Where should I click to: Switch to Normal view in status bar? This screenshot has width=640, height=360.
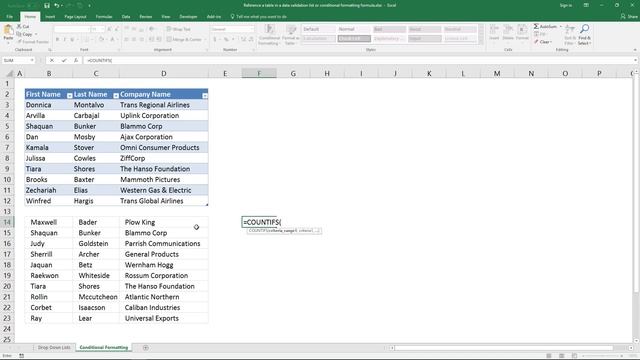[549, 356]
